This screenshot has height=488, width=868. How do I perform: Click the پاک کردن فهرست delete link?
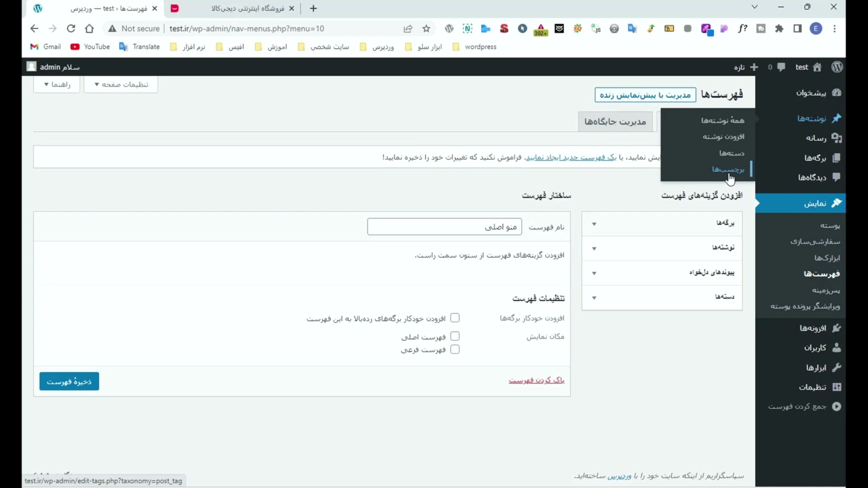pyautogui.click(x=536, y=380)
